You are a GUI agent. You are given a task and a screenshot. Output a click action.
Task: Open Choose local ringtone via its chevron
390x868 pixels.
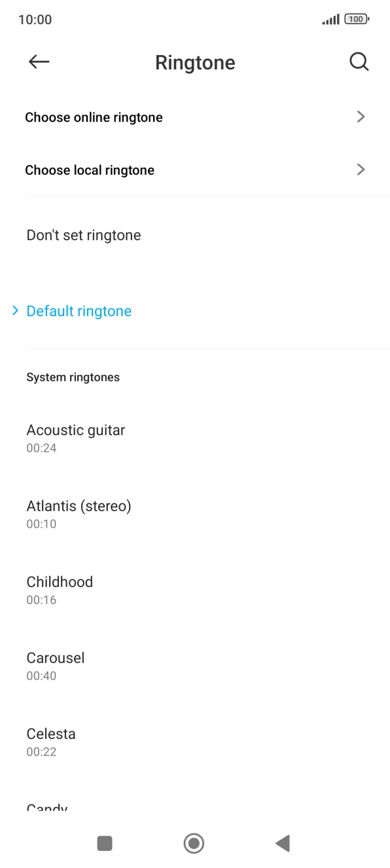tap(361, 170)
